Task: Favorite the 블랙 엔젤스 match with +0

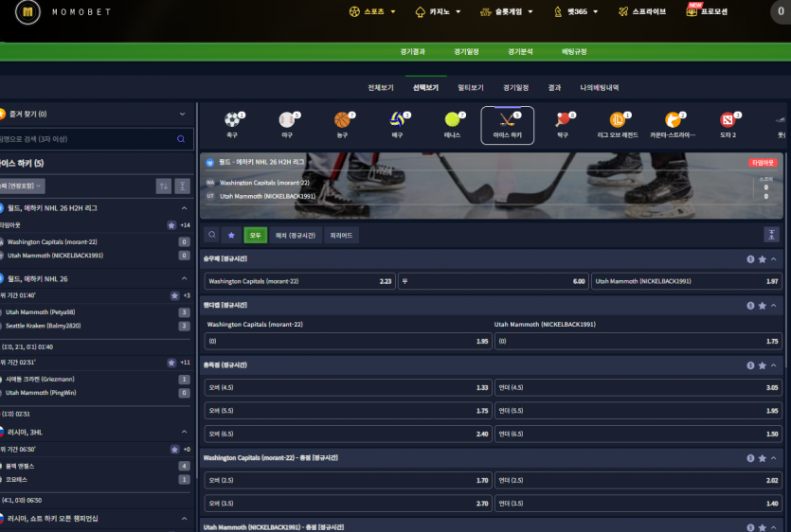Action: coord(174,450)
